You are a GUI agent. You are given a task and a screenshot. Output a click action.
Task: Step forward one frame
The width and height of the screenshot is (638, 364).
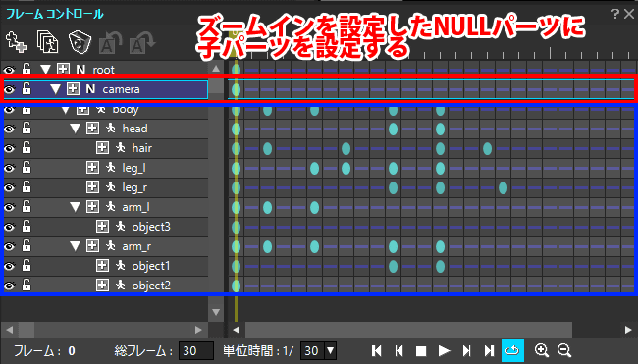(466, 350)
